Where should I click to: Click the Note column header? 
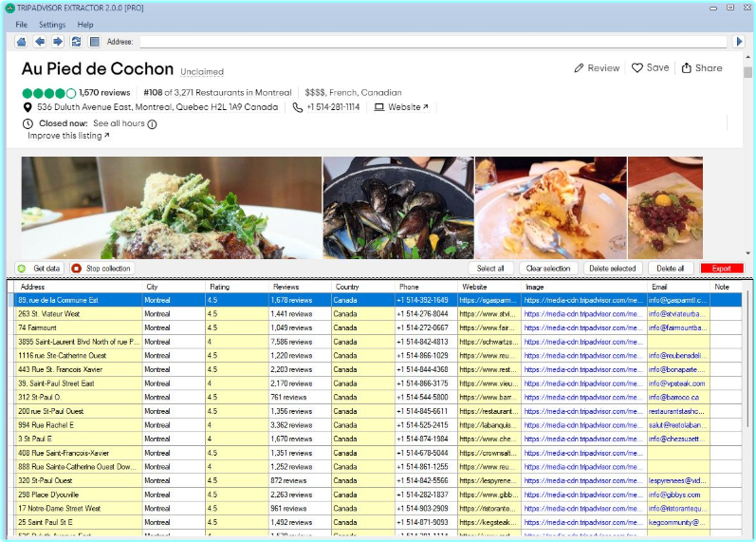point(726,287)
